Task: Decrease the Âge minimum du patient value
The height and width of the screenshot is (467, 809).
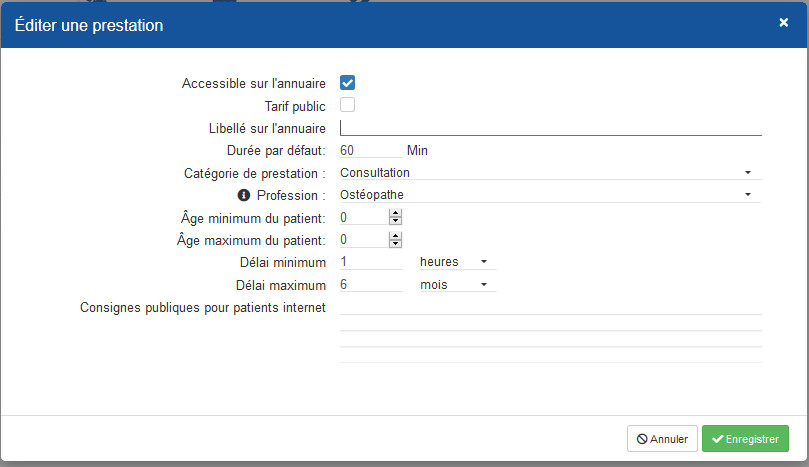Action: pyautogui.click(x=395, y=221)
